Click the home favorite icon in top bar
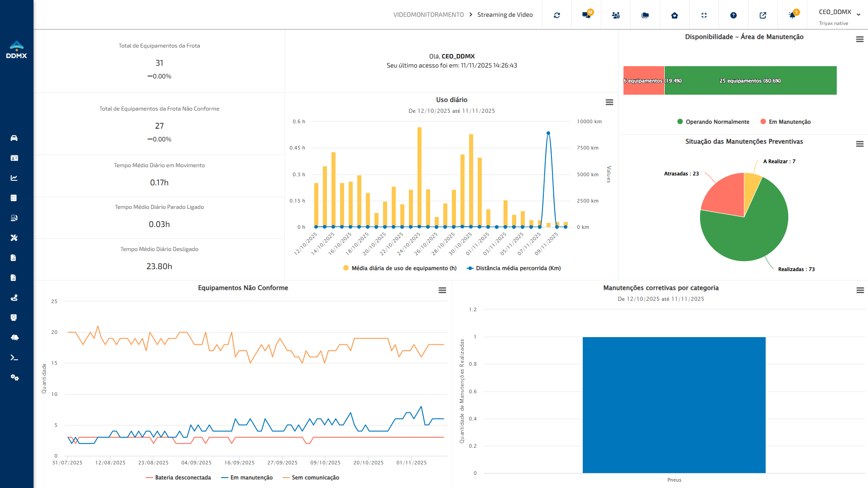The image size is (868, 488). (675, 15)
